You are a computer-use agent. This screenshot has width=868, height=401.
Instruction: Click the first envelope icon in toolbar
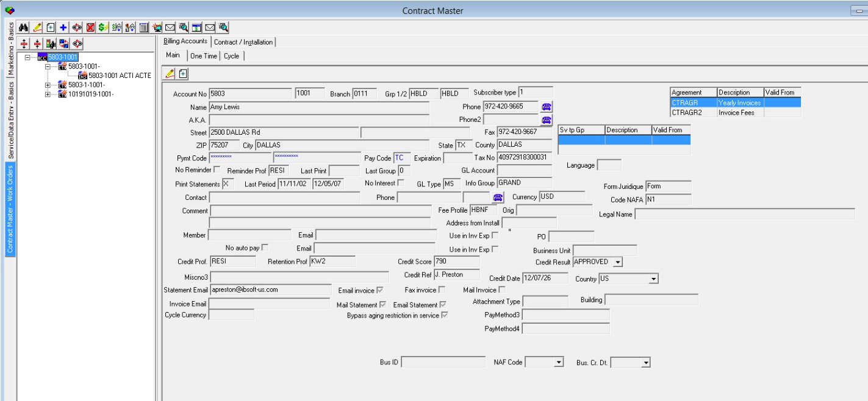pos(170,27)
